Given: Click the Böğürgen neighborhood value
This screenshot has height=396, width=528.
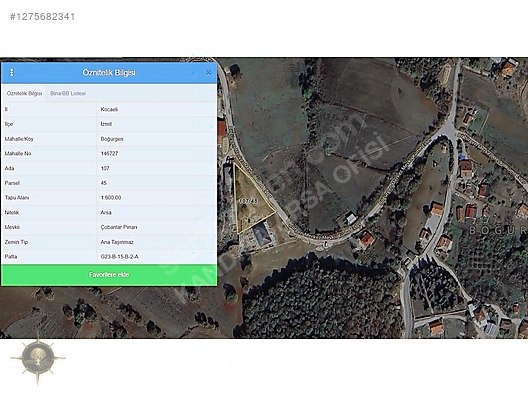Looking at the screenshot, I should coord(112,139).
